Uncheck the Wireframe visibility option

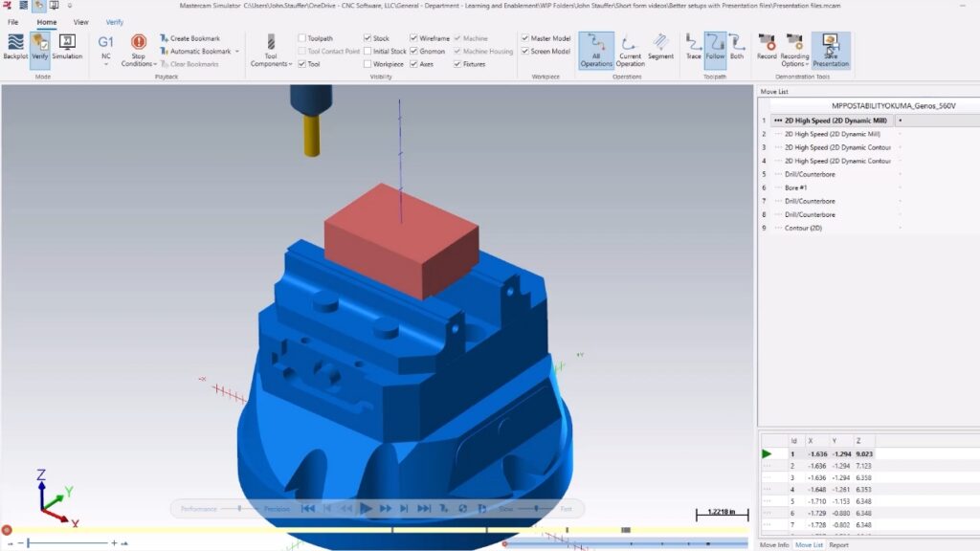(413, 37)
